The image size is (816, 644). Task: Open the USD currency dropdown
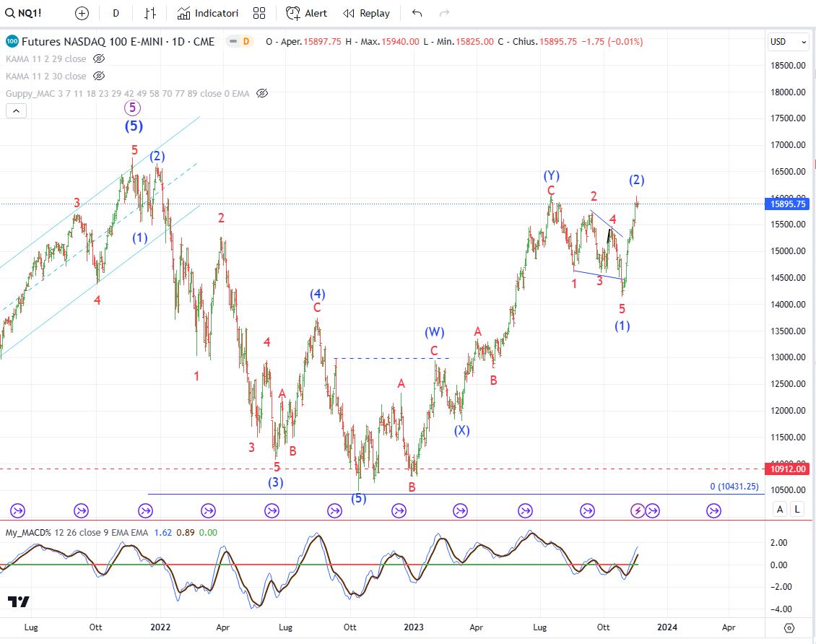[x=789, y=42]
